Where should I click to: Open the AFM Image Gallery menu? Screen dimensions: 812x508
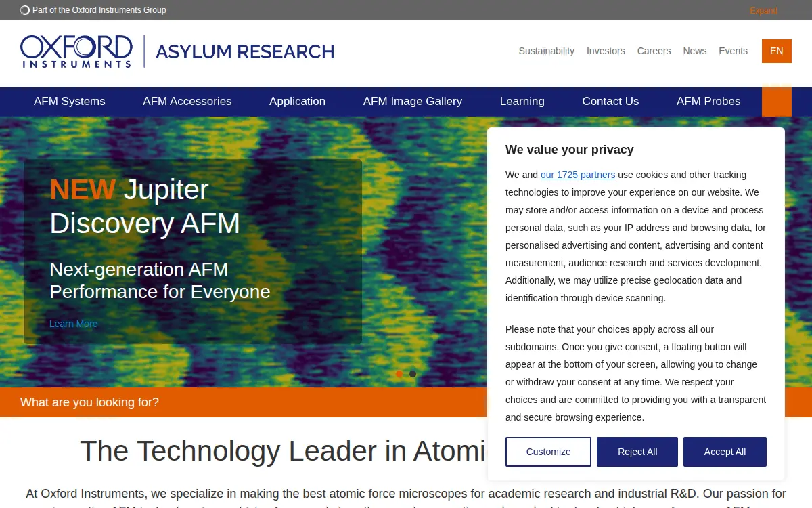click(x=413, y=102)
